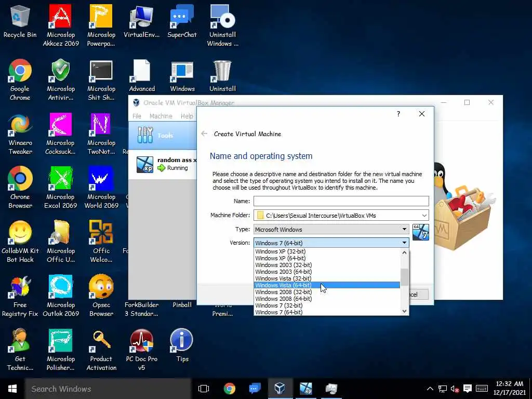The width and height of the screenshot is (532, 399).
Task: Click the version list scrollbar thumb
Action: pos(404,277)
